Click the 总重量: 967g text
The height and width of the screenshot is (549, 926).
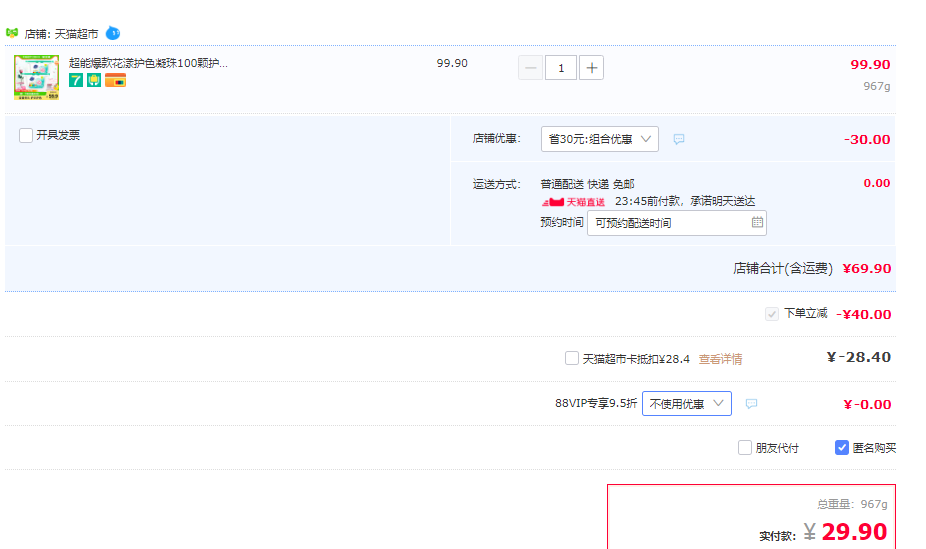pyautogui.click(x=852, y=504)
